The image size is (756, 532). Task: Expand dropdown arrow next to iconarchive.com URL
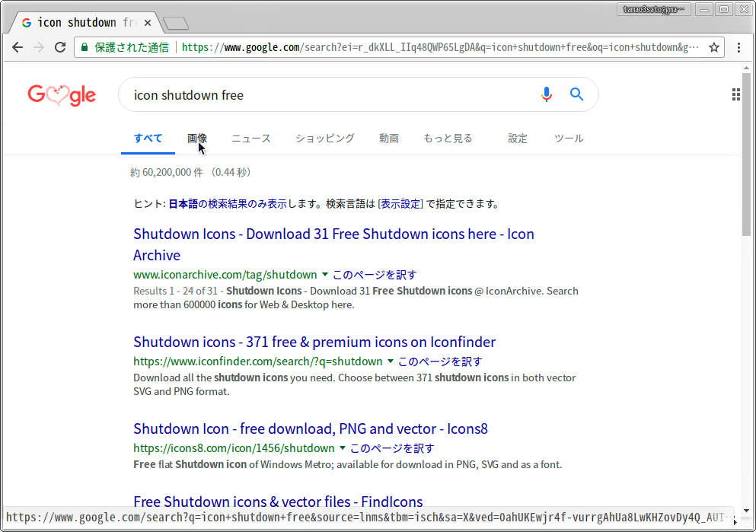coord(325,274)
